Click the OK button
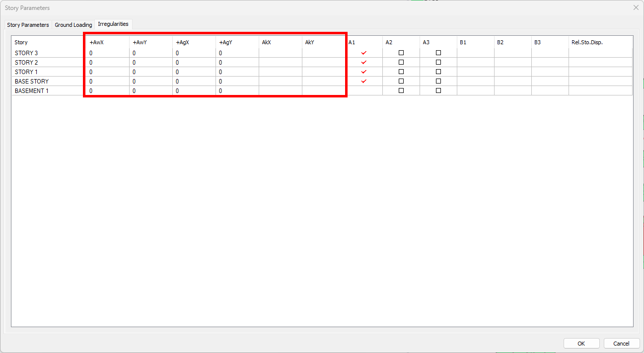The image size is (644, 353). point(581,344)
